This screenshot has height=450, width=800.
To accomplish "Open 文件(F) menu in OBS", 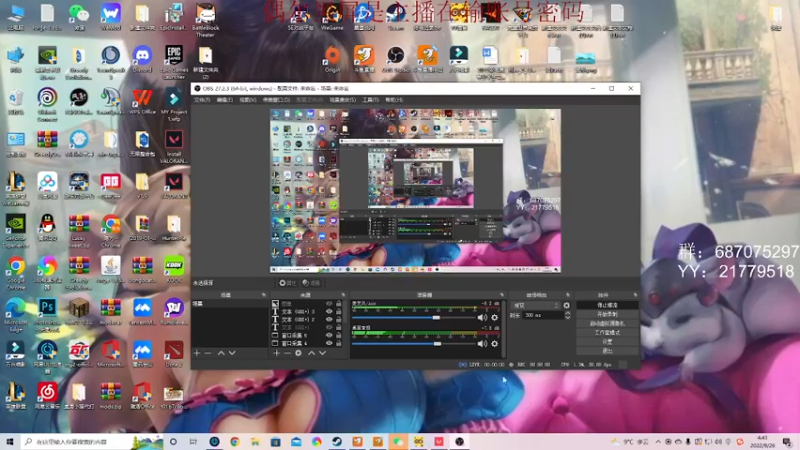I will click(x=202, y=100).
